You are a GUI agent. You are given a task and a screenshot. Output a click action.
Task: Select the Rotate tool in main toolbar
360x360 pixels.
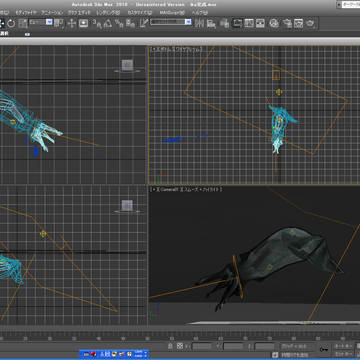11,23
